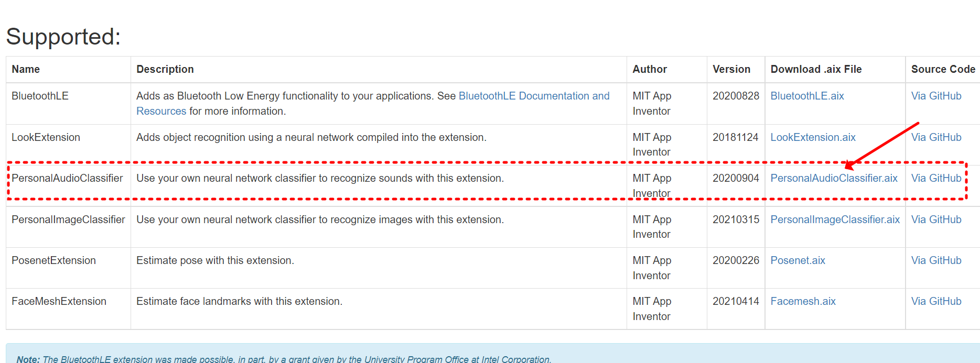This screenshot has height=363, width=980.
Task: Download the Posenet.aix file
Action: 798,260
